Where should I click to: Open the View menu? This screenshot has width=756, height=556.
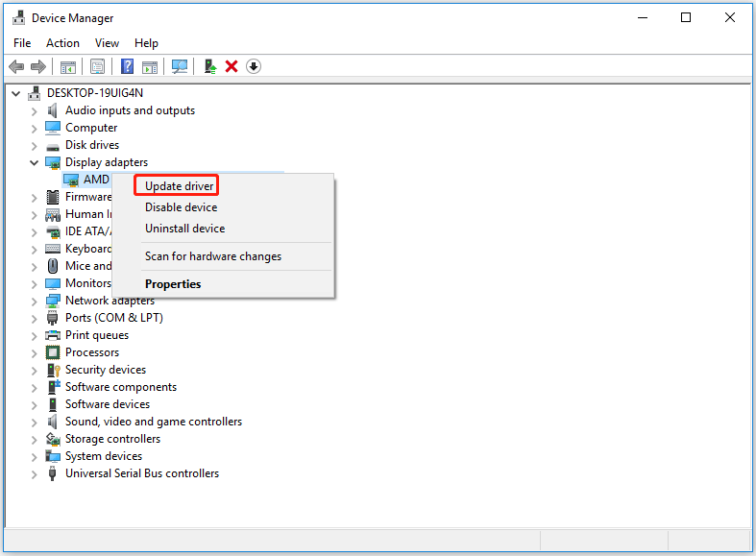[107, 43]
